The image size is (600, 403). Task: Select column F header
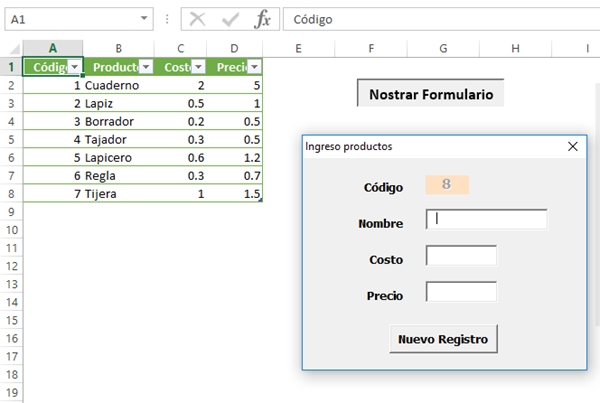(x=371, y=48)
